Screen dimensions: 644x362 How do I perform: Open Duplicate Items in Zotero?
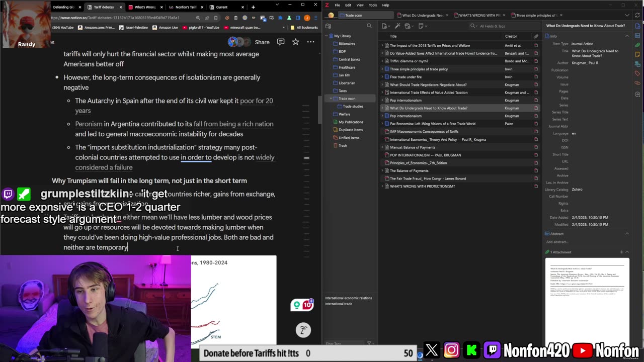pos(350,130)
